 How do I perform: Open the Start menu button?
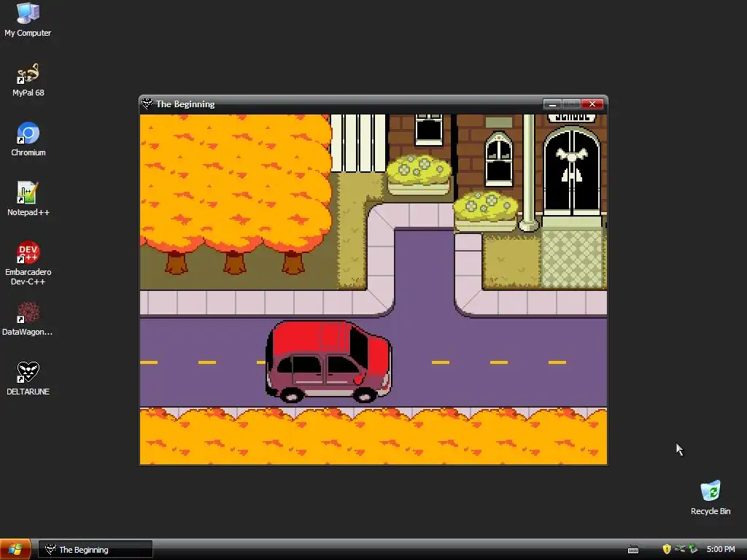pyautogui.click(x=16, y=549)
